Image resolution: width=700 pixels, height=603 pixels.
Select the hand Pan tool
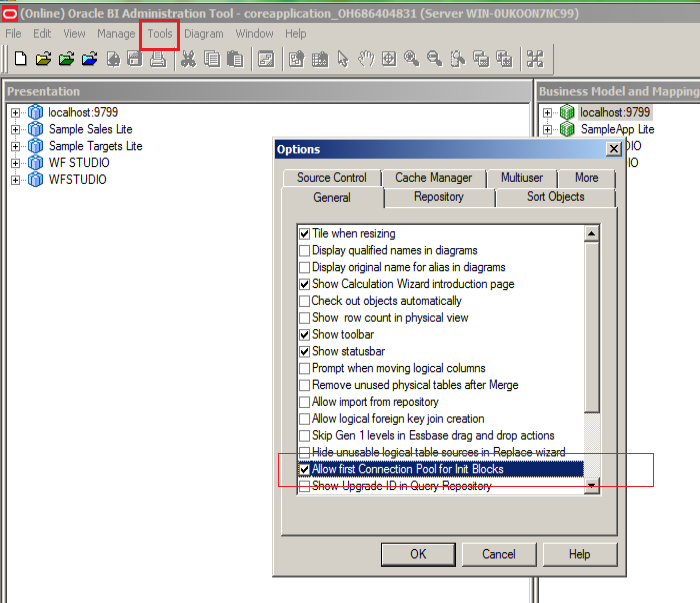click(x=366, y=58)
